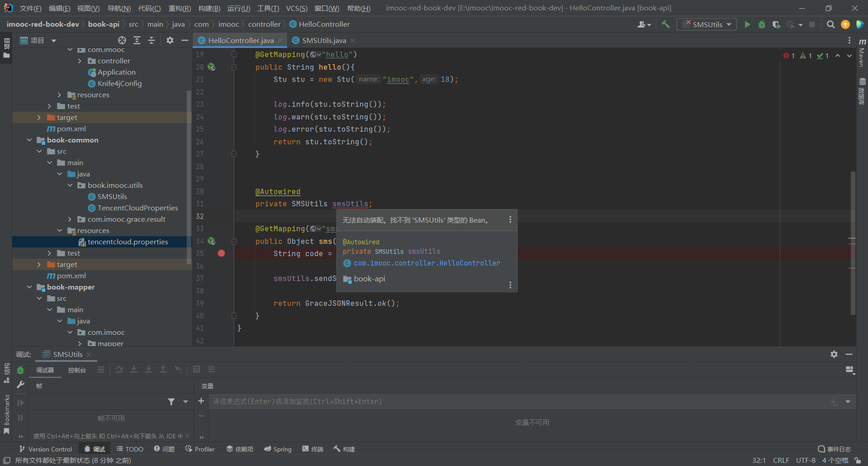This screenshot has width=868, height=466.
Task: Toggle breakpoint on line 35
Action: coord(221,253)
